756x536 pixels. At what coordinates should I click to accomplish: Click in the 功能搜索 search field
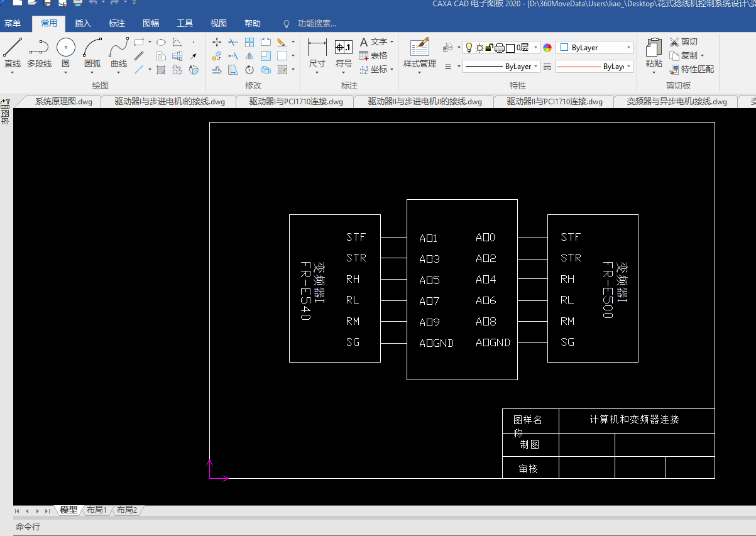click(317, 24)
